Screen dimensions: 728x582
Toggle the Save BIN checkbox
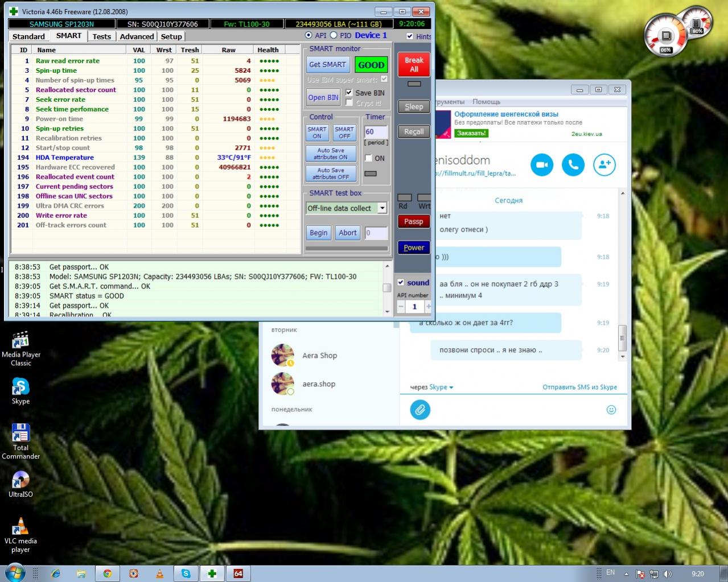[349, 93]
